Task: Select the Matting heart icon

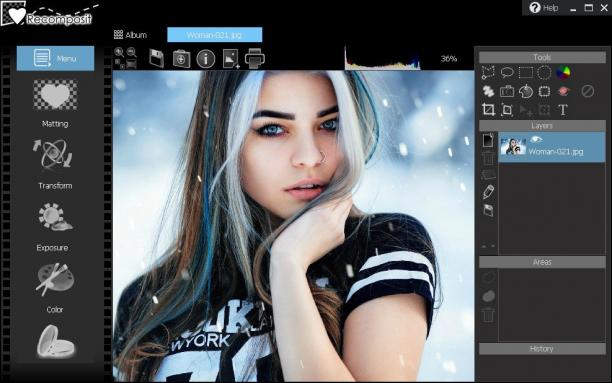Action: [55, 95]
